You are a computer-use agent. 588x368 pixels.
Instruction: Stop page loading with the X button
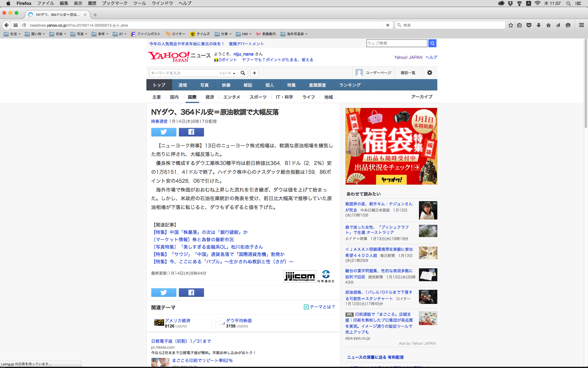tap(387, 25)
